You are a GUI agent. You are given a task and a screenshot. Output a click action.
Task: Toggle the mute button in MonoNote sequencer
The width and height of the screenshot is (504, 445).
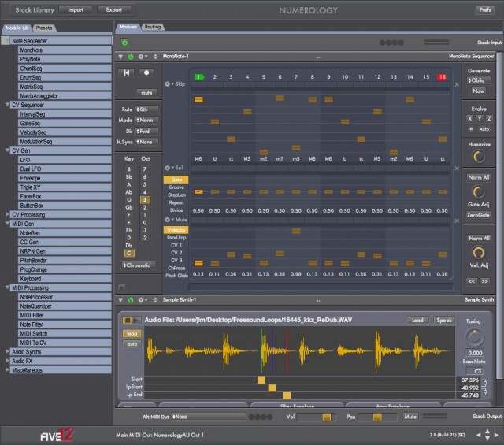coord(146,92)
